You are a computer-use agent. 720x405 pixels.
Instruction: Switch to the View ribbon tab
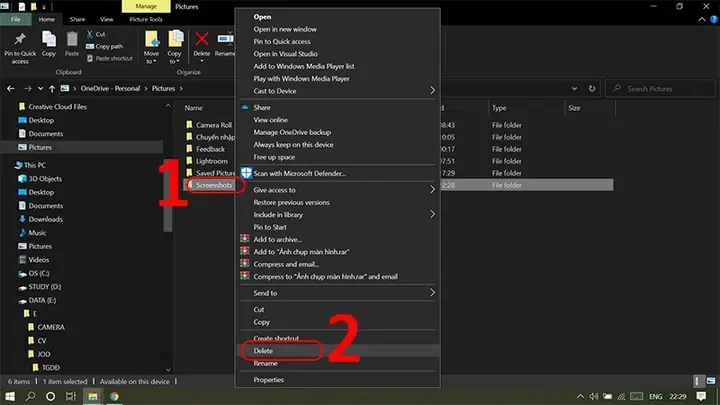coord(107,19)
